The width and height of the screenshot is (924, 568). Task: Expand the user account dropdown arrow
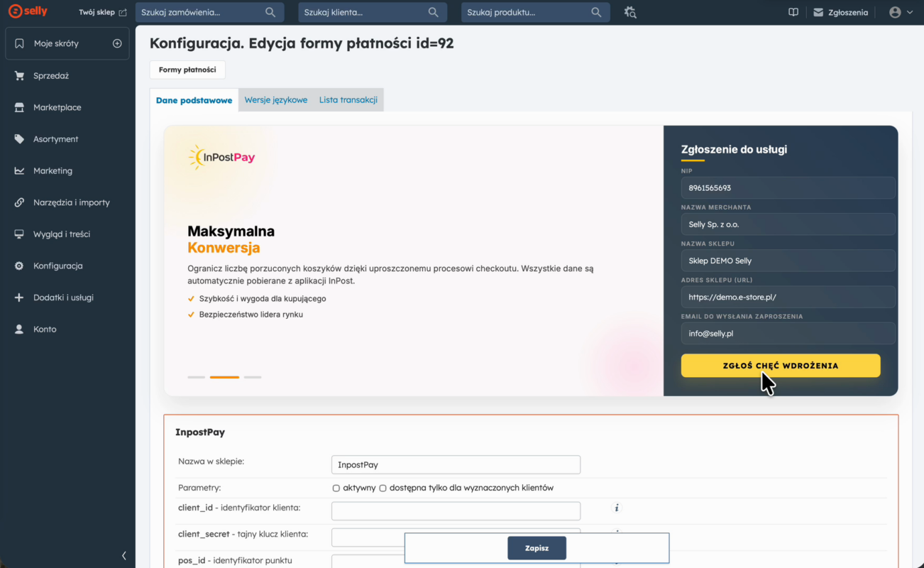910,12
